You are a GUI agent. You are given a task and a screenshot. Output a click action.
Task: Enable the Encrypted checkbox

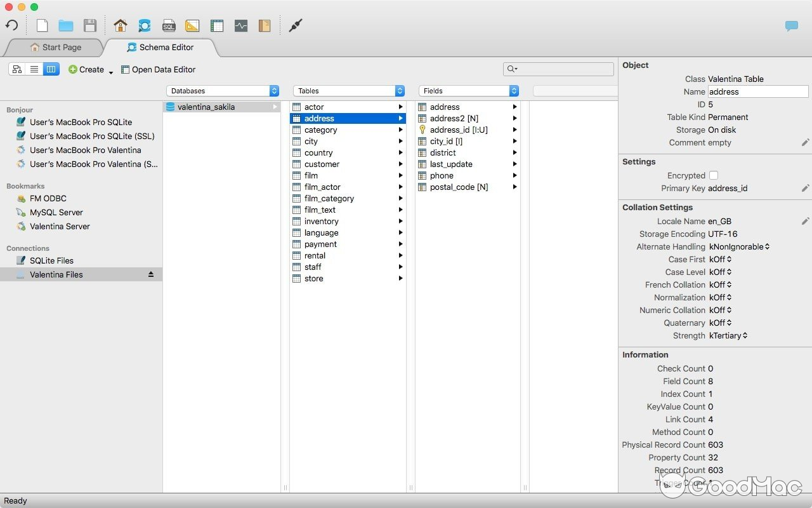713,175
